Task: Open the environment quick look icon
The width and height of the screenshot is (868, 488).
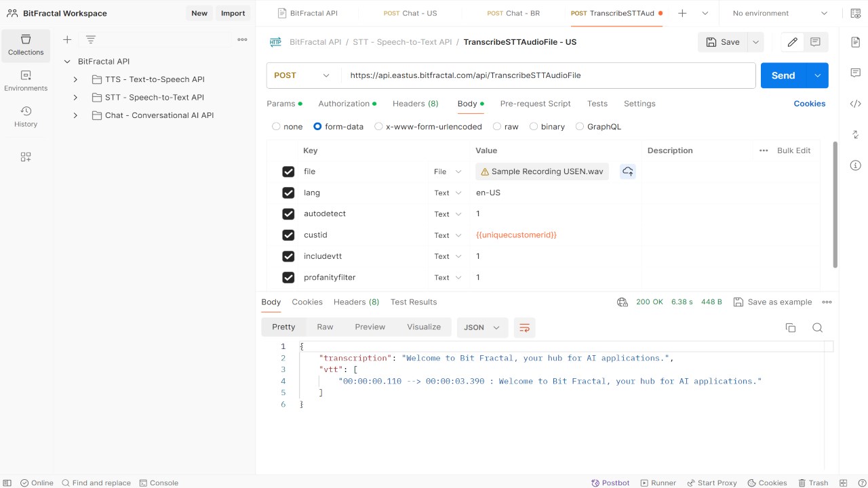Action: click(x=855, y=13)
